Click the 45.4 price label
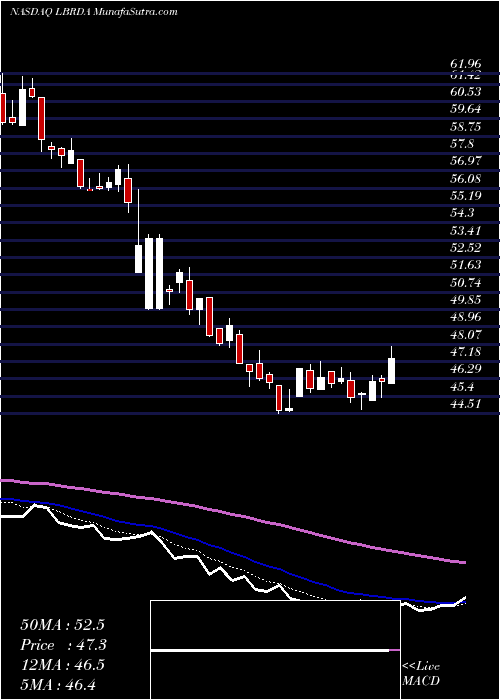This screenshot has height=700, width=500. pos(462,386)
